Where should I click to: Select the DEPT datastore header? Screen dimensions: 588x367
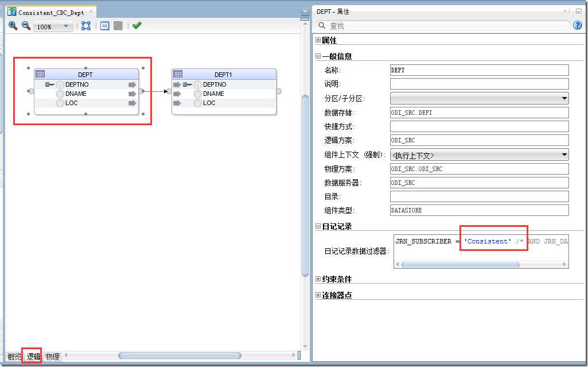(x=86, y=74)
